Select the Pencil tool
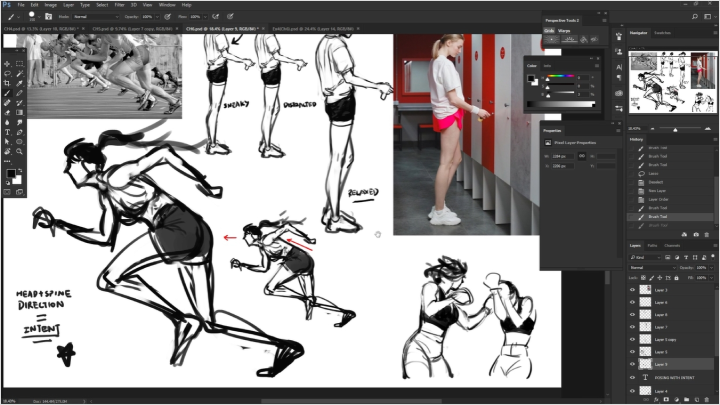 coord(19,93)
